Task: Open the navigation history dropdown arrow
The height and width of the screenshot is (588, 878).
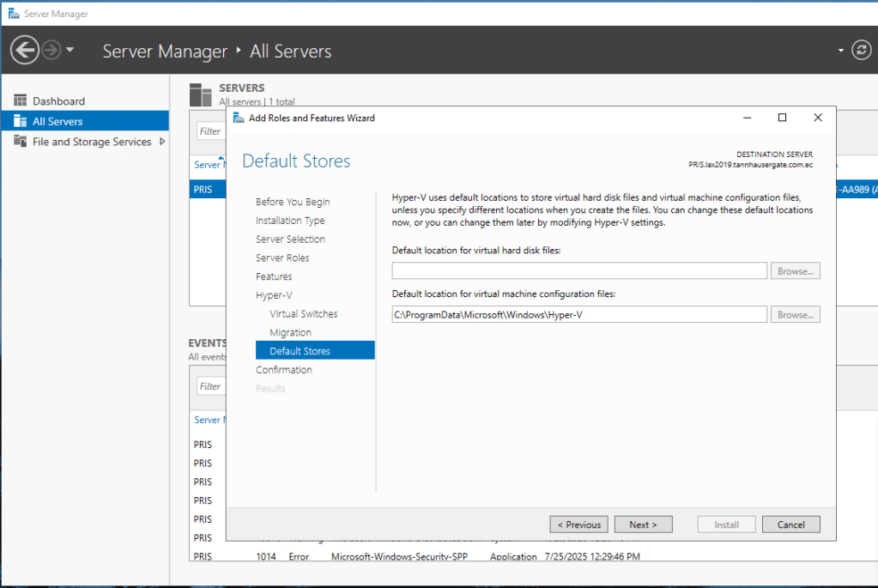Action: point(70,51)
